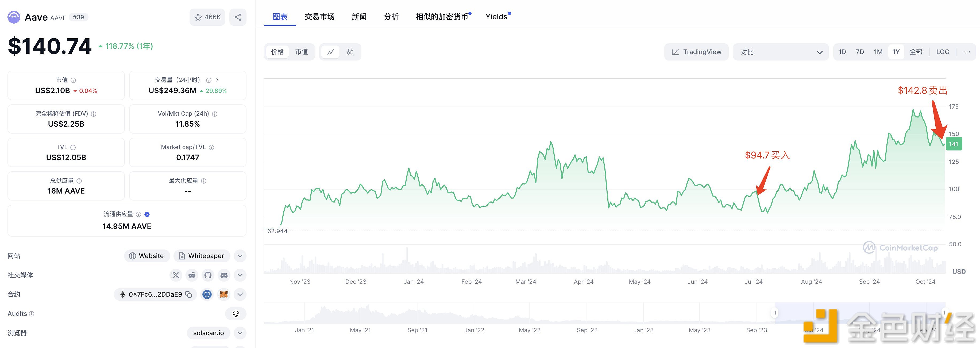Select 价格 chart mode
The width and height of the screenshot is (980, 348).
pyautogui.click(x=277, y=52)
